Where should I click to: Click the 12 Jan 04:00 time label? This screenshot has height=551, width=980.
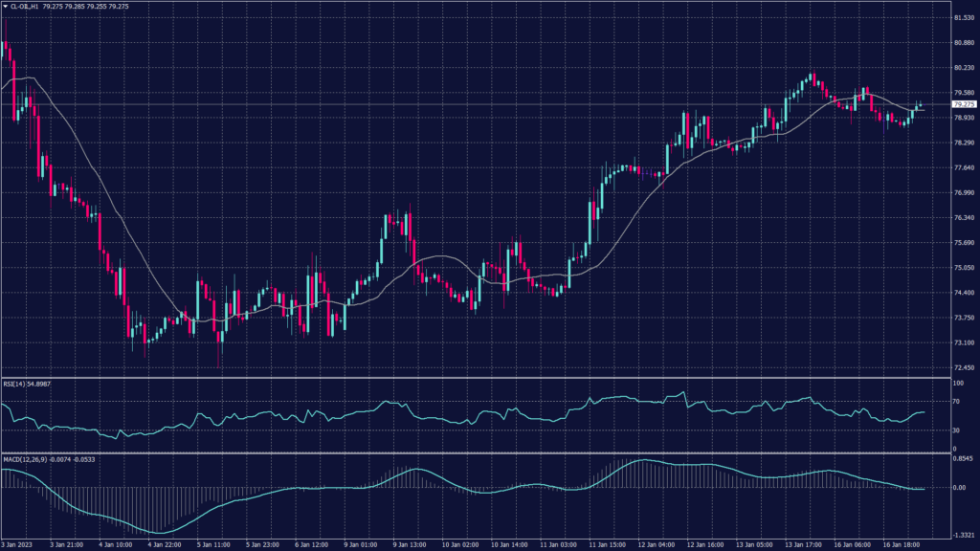click(x=657, y=544)
